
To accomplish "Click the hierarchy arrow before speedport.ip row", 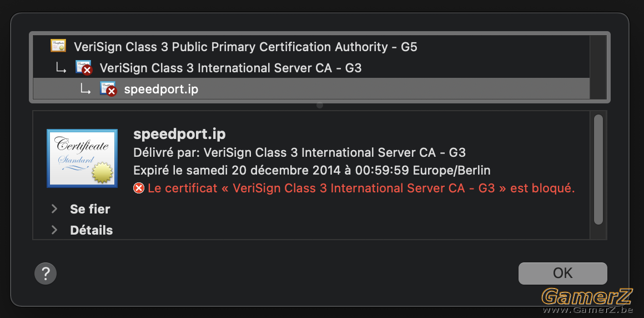I will click(x=85, y=89).
